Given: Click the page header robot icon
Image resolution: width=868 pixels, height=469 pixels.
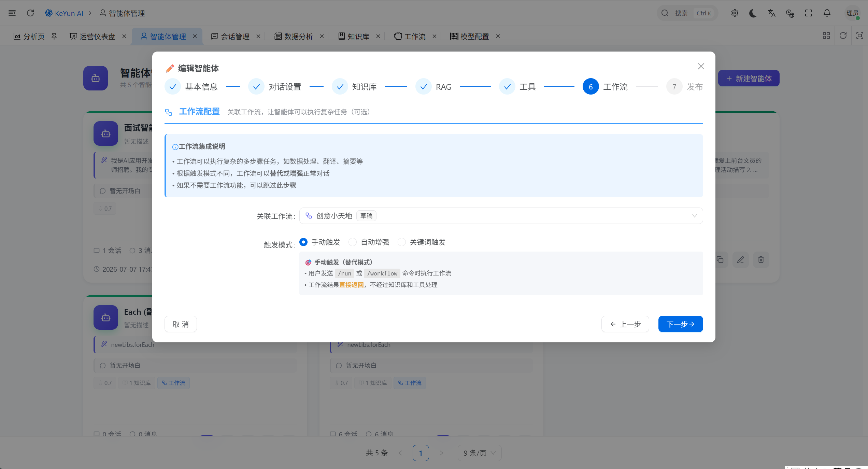Looking at the screenshot, I should pyautogui.click(x=96, y=78).
